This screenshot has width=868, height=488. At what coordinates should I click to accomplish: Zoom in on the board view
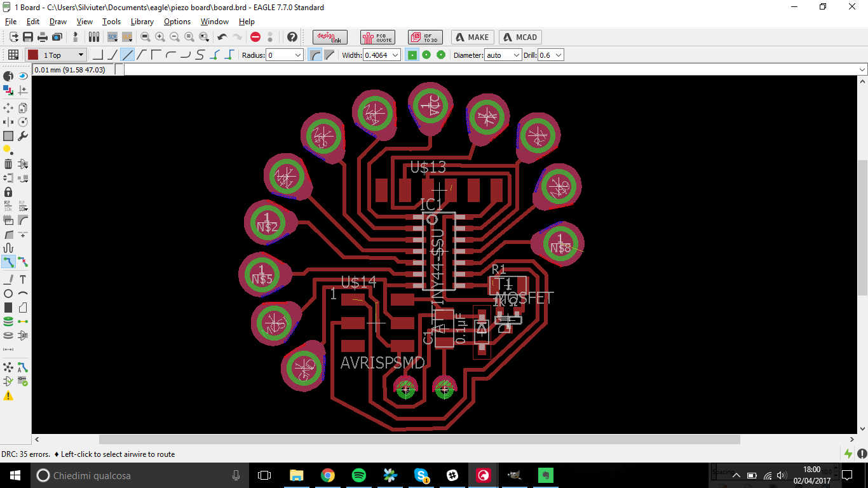pos(160,37)
